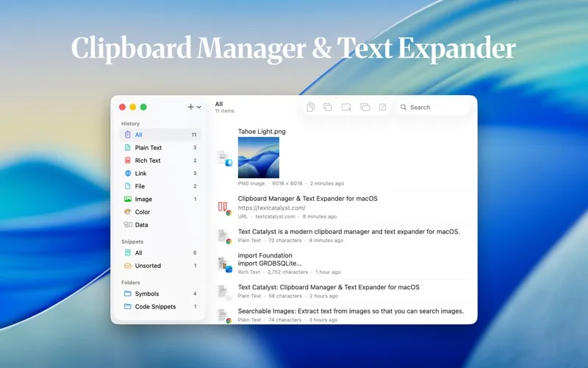Select 'Text Catalyst: Clipboard Manager' 58 characters entry
This screenshot has width=588, height=368.
coord(343,291)
